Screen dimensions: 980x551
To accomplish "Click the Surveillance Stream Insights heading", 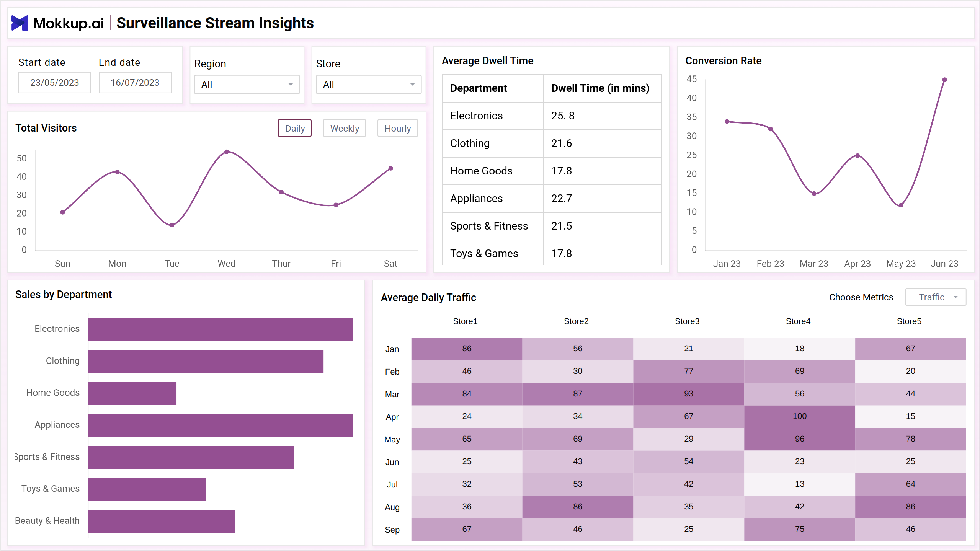I will click(x=215, y=23).
